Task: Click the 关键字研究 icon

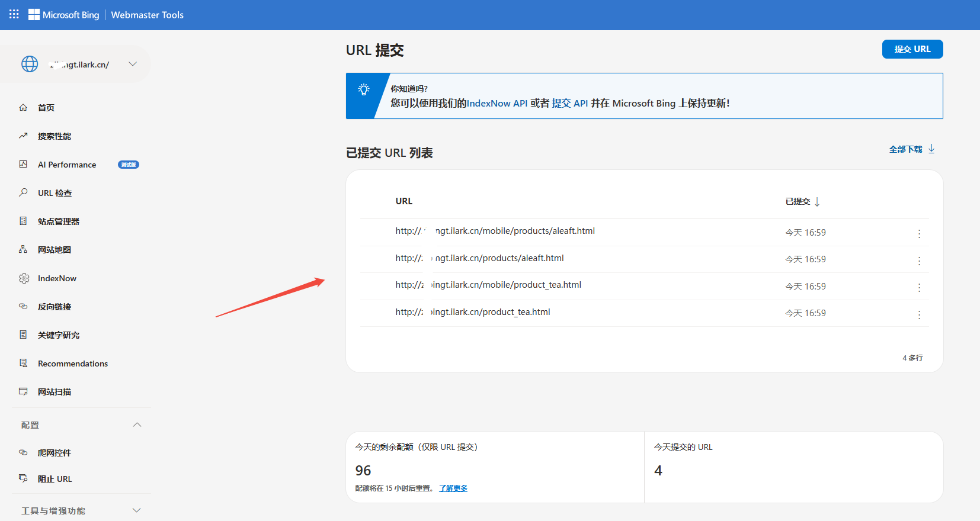Action: click(23, 335)
